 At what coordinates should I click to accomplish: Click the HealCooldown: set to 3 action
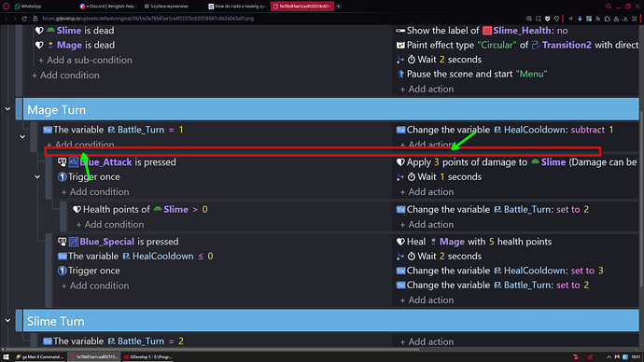pyautogui.click(x=500, y=271)
